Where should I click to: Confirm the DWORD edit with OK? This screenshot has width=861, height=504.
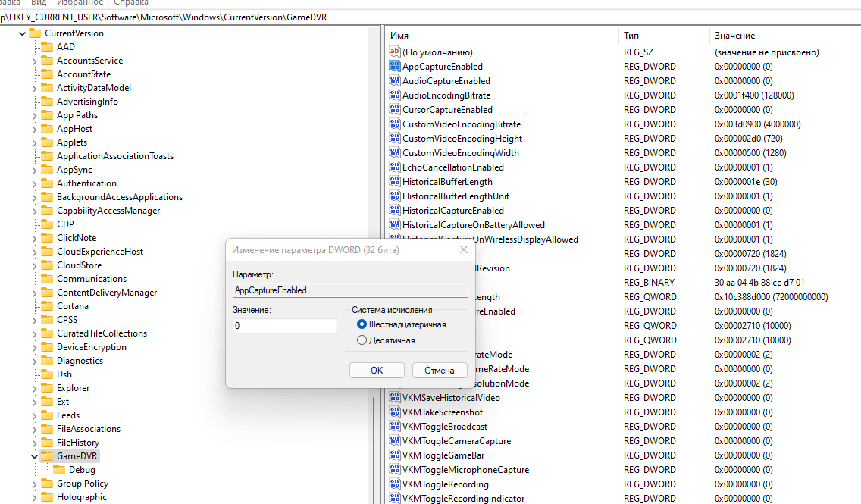click(x=377, y=370)
